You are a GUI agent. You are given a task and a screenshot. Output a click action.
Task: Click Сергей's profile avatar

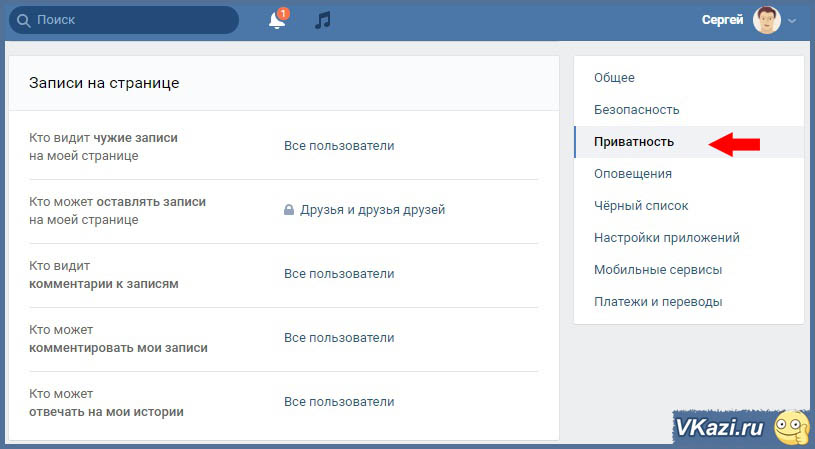tap(766, 20)
